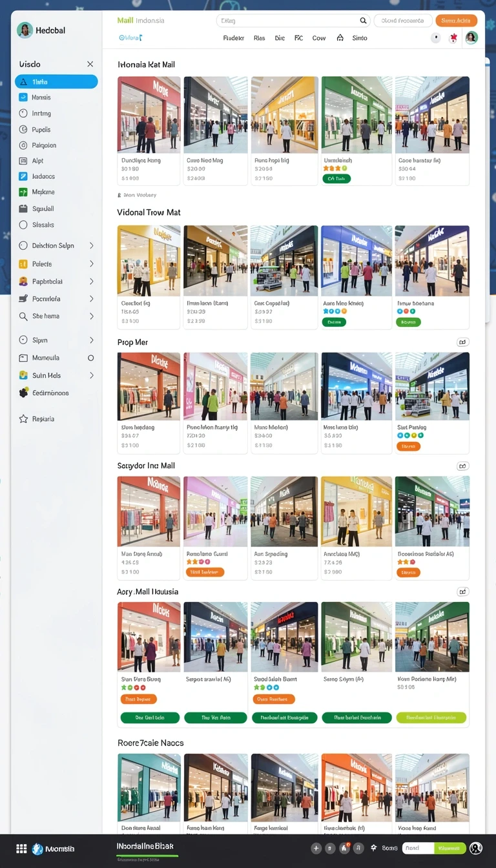
Task: Click the calendar icon beside Sgudall
Action: [x=23, y=209]
